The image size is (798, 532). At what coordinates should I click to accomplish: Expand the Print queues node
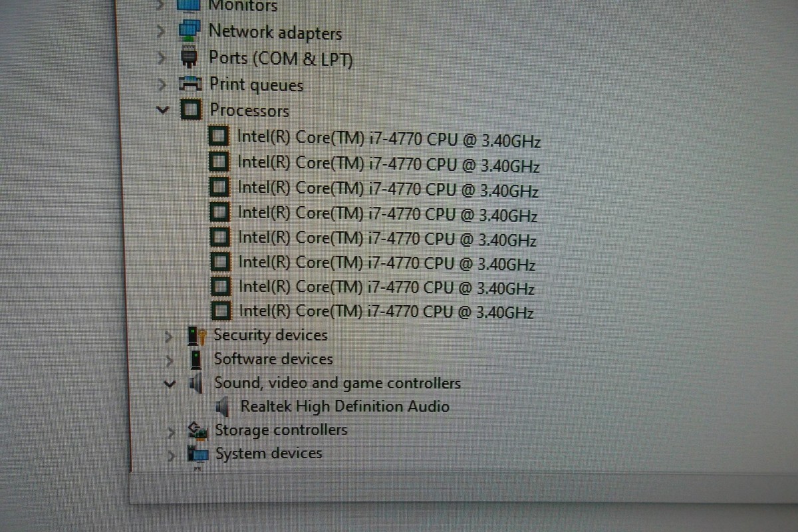pos(162,85)
